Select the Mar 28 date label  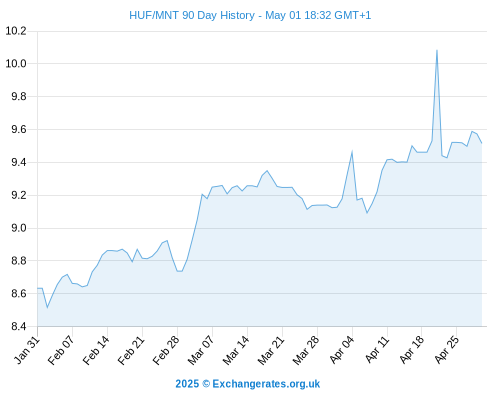tap(306, 350)
